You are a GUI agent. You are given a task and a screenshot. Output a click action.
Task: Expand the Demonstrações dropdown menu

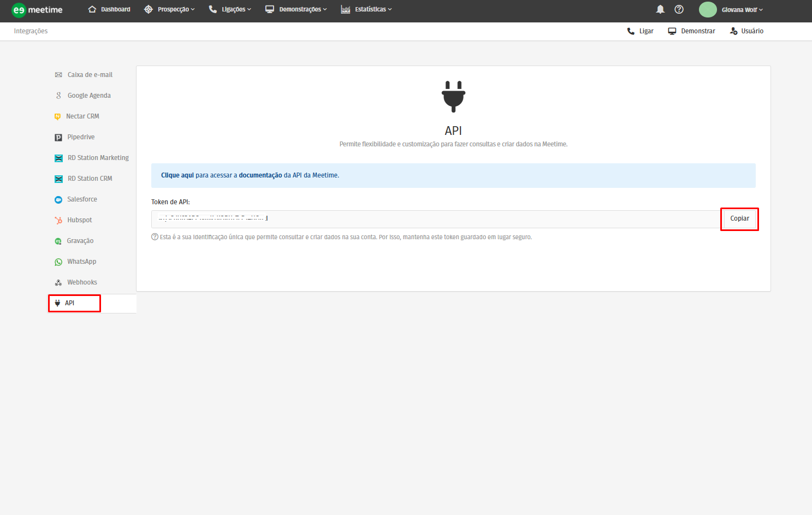point(296,9)
